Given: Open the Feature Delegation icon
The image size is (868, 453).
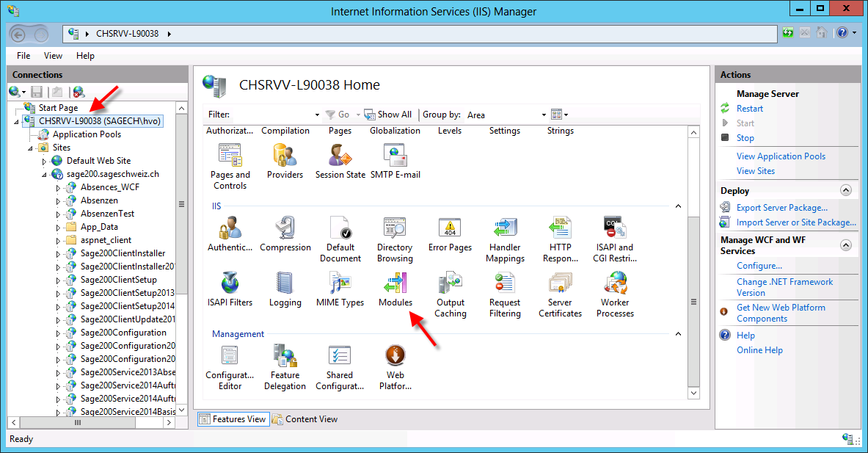Looking at the screenshot, I should pyautogui.click(x=285, y=367).
